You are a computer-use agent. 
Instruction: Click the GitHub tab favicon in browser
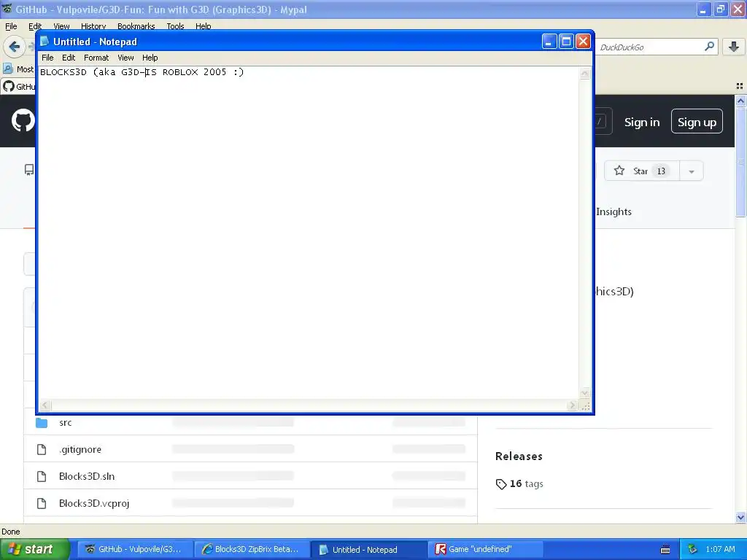click(8, 86)
